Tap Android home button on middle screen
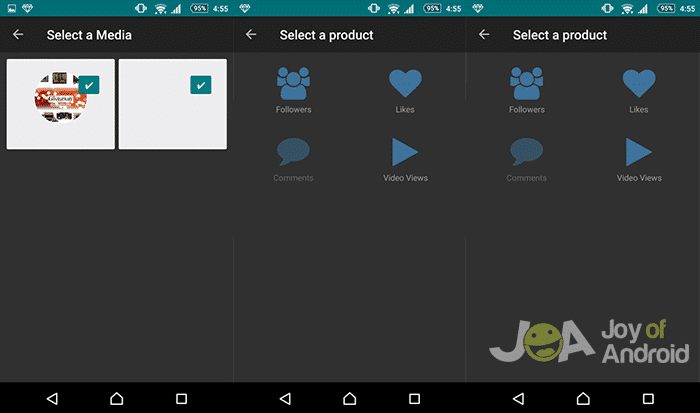Screen dimensions: 700x413 350,398
